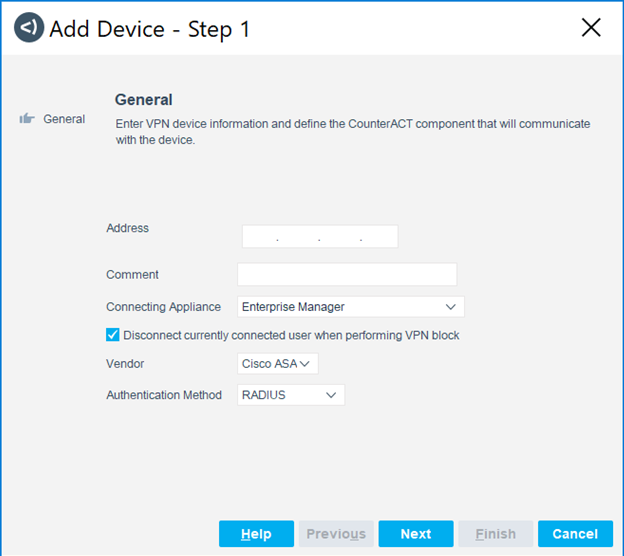Click the Help button

click(256, 534)
